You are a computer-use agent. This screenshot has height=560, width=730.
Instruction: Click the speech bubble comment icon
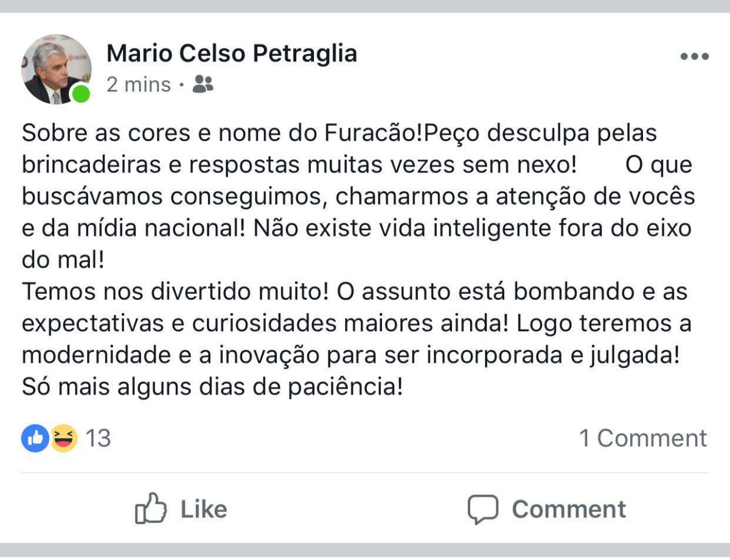483,508
